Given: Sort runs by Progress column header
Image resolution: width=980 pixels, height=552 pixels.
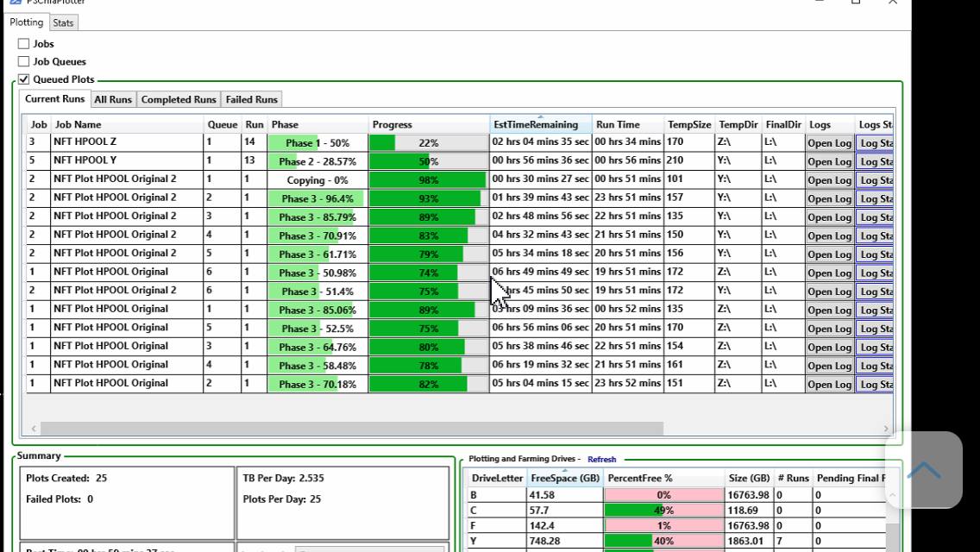Looking at the screenshot, I should pos(429,124).
